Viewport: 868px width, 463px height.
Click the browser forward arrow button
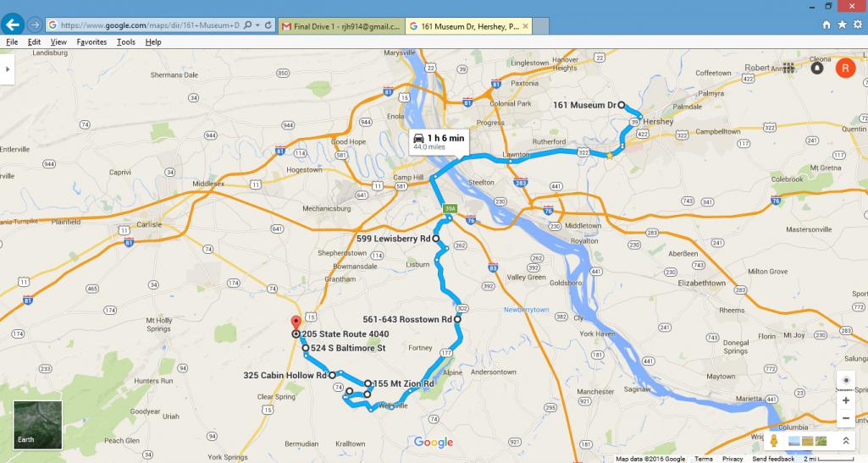[35, 25]
